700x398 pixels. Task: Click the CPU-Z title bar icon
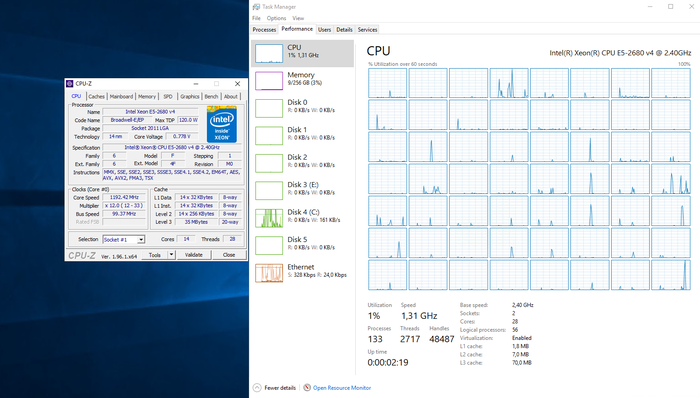tap(70, 83)
